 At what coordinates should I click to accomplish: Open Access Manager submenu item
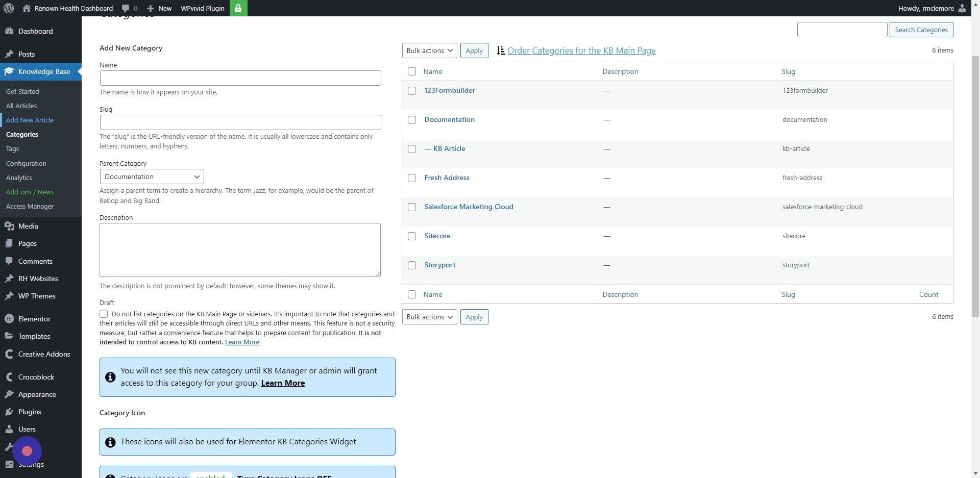30,206
